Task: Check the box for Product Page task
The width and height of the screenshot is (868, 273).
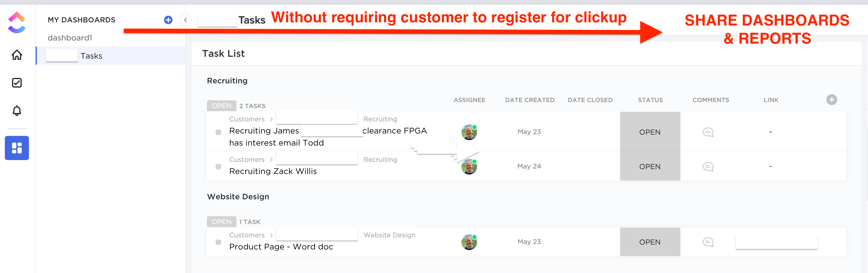Action: click(x=218, y=242)
